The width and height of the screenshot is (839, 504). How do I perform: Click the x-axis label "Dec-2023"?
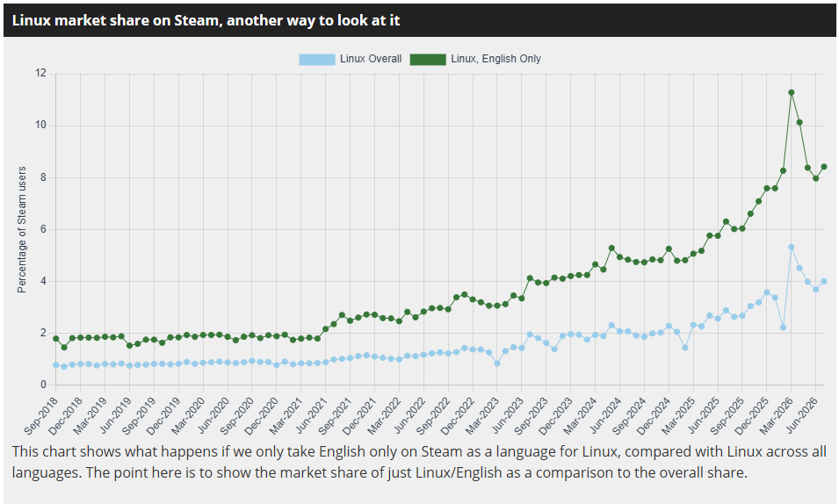pos(556,415)
